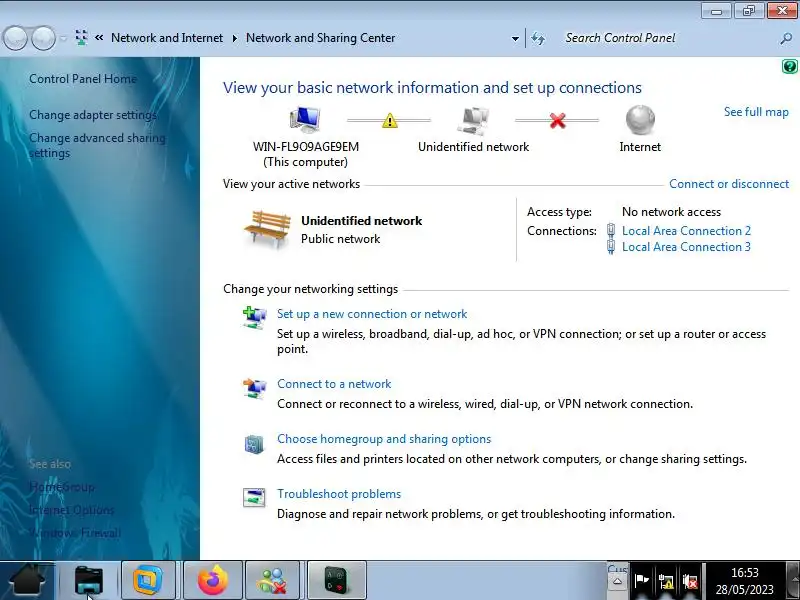Click the volume tray icon with red X

coord(690,581)
